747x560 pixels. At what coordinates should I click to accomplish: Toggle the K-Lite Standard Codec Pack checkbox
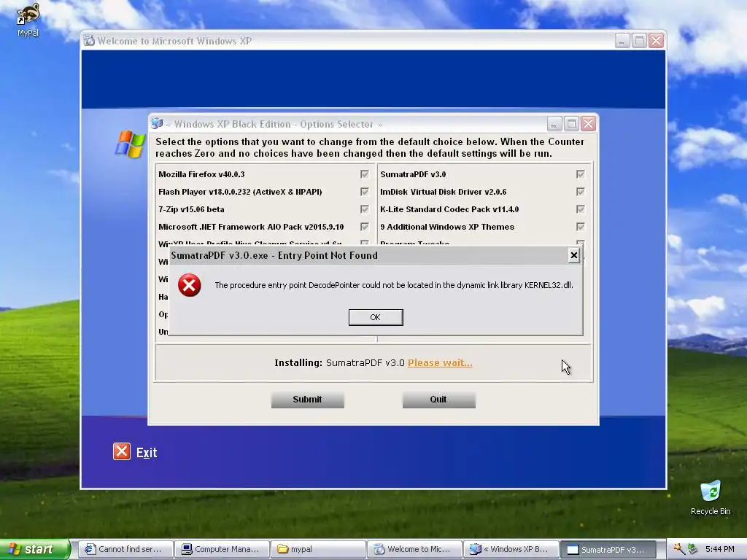(x=580, y=209)
